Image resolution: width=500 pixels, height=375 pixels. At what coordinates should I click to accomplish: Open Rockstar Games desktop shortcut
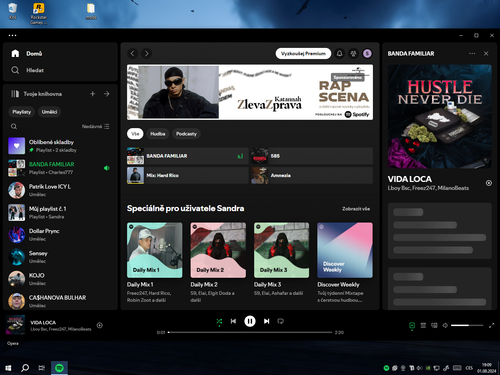click(x=39, y=14)
